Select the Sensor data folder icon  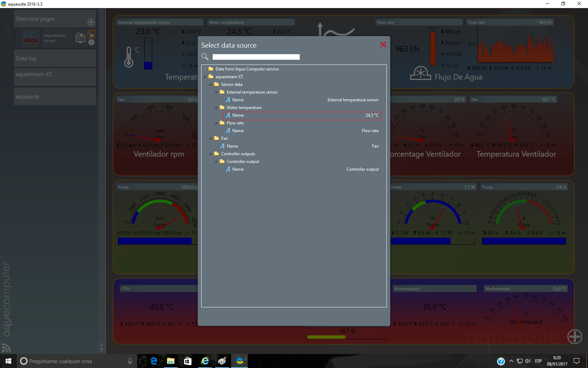pyautogui.click(x=216, y=84)
